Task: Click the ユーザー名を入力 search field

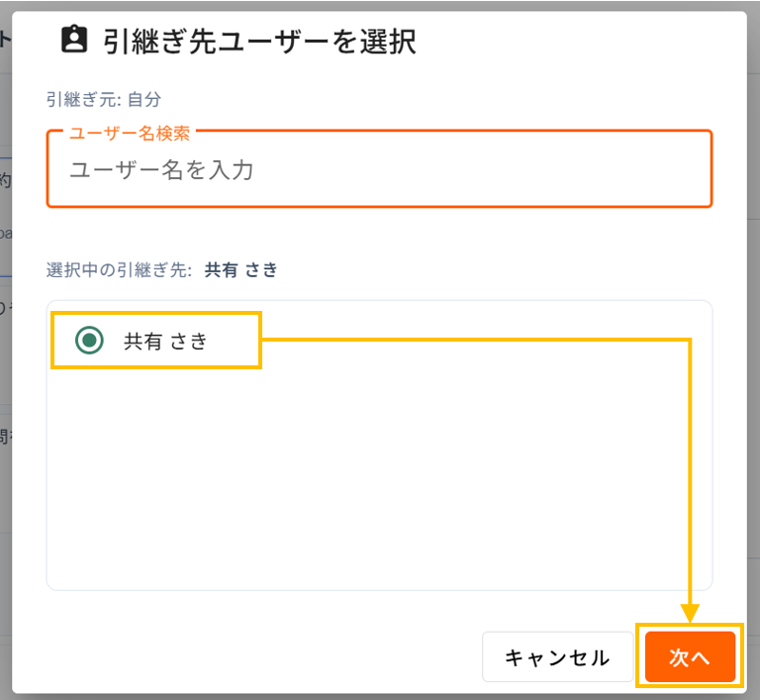Action: [x=379, y=169]
